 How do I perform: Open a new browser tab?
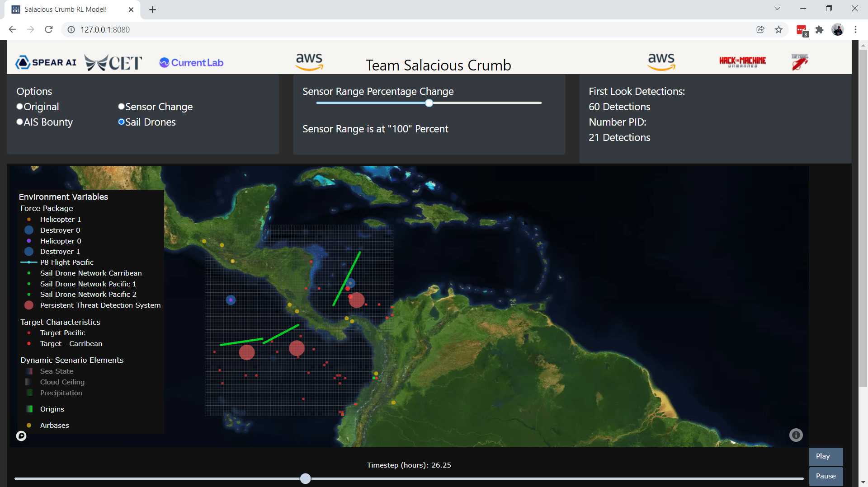[152, 9]
